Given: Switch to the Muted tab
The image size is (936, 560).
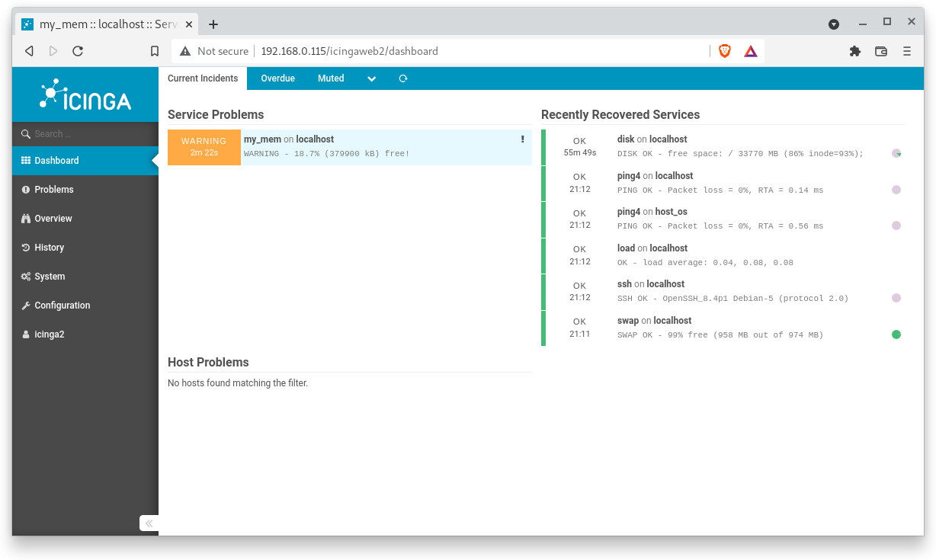Looking at the screenshot, I should [331, 78].
